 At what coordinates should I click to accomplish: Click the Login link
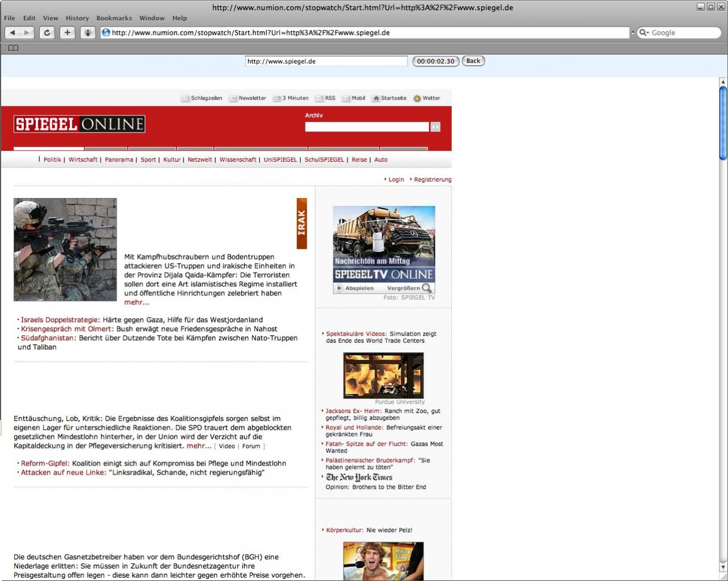[x=396, y=180]
